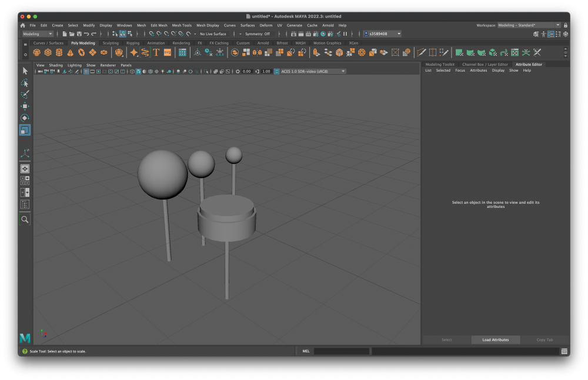Click the polygon Type text shelf icon
The width and height of the screenshot is (588, 380).
point(156,53)
